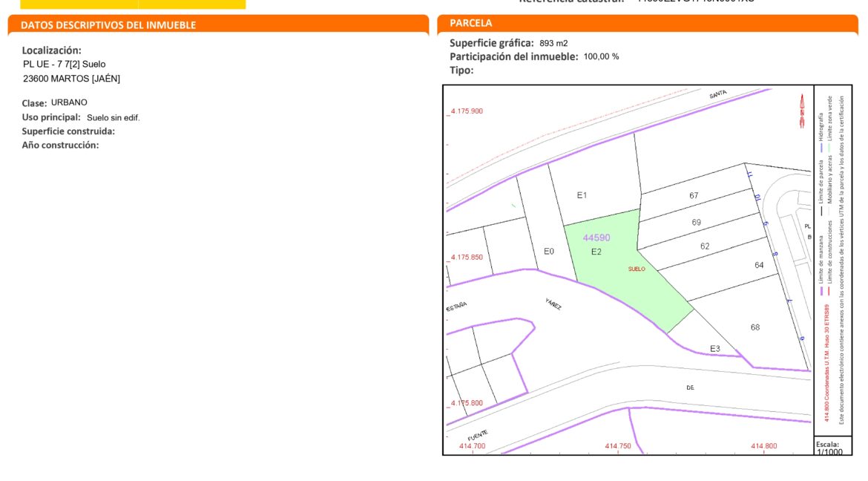Click parcel label 'E0' on the map
The height and width of the screenshot is (481, 868).
click(x=548, y=252)
